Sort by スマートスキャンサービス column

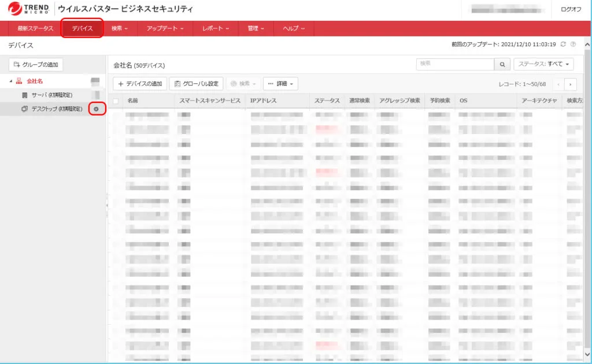tap(210, 101)
